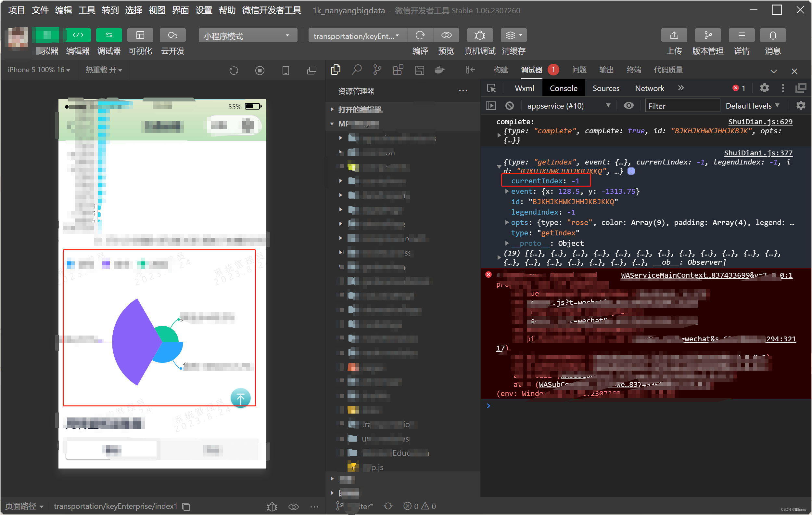Click the element inspector selector icon
The width and height of the screenshot is (812, 515).
(x=491, y=88)
